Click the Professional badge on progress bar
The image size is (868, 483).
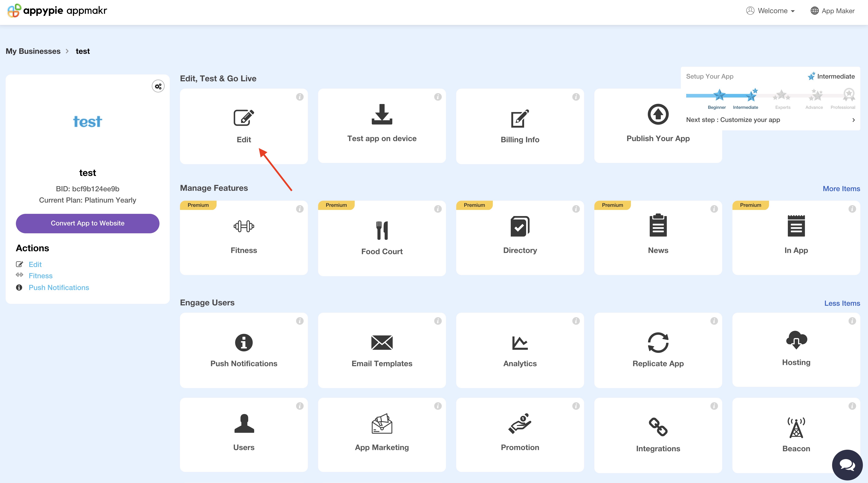[x=849, y=94]
